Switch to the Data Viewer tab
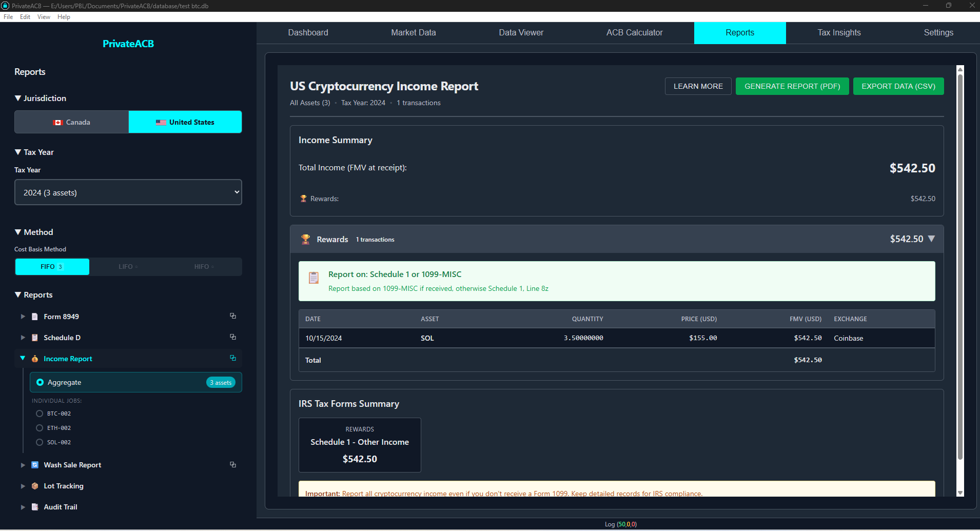The width and height of the screenshot is (980, 531). point(521,33)
